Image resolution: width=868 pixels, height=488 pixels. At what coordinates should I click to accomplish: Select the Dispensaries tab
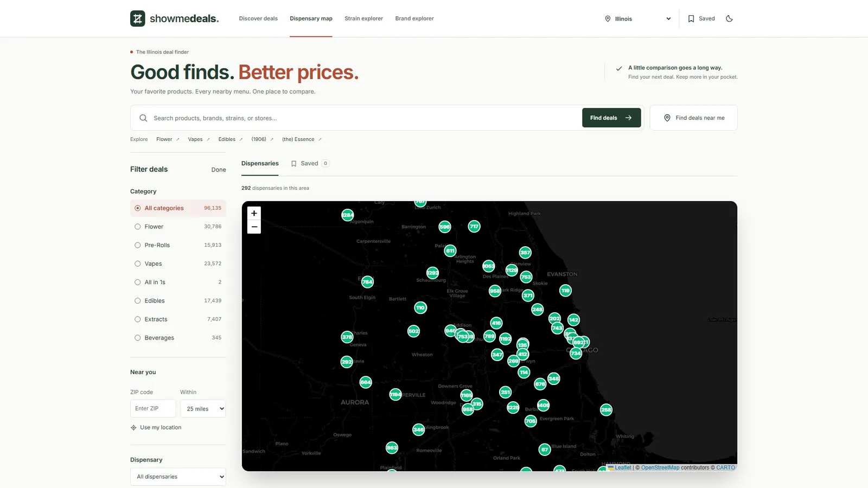(x=260, y=163)
